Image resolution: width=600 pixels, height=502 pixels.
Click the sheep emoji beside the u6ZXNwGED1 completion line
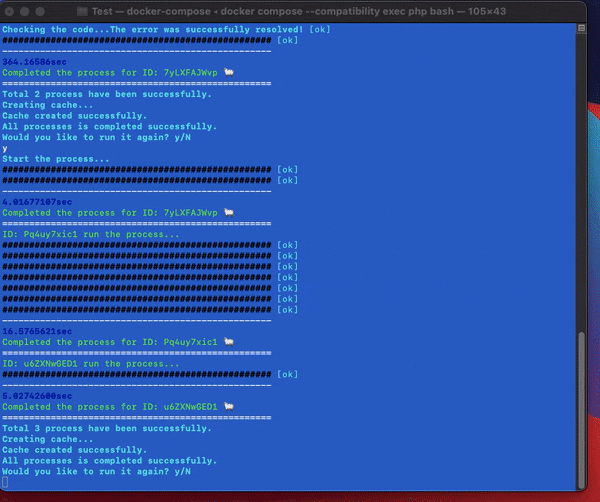click(x=229, y=406)
